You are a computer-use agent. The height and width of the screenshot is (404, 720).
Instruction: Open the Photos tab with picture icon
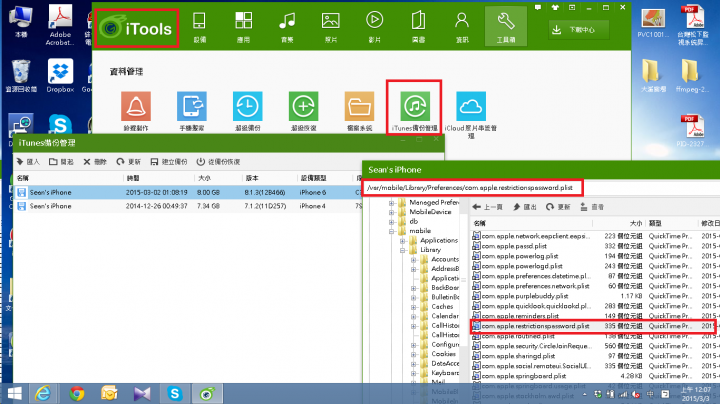(331, 27)
